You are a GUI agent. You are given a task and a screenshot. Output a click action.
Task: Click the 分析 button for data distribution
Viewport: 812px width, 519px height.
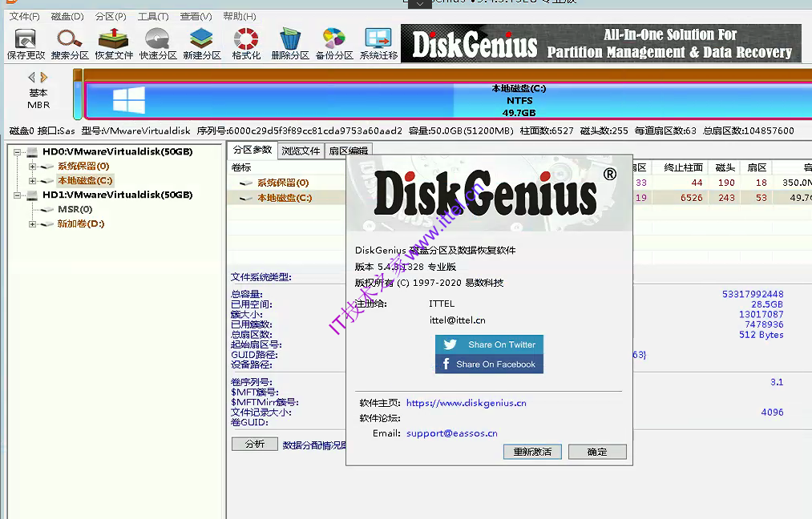[254, 444]
